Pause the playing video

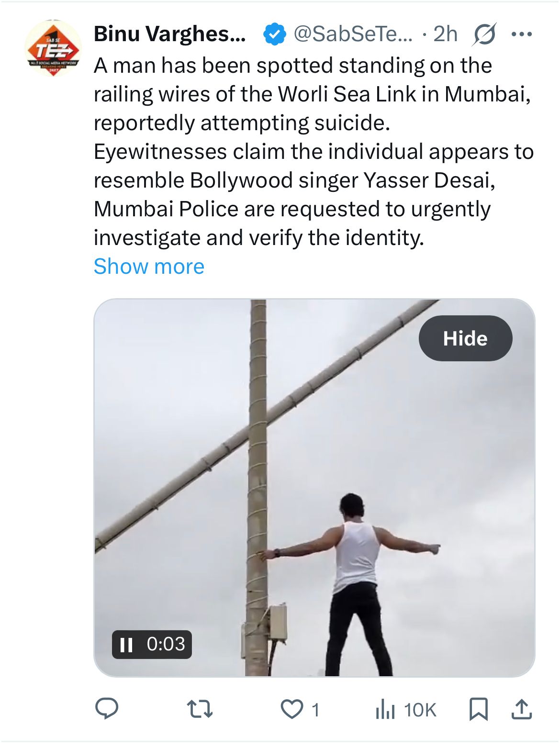pyautogui.click(x=126, y=645)
